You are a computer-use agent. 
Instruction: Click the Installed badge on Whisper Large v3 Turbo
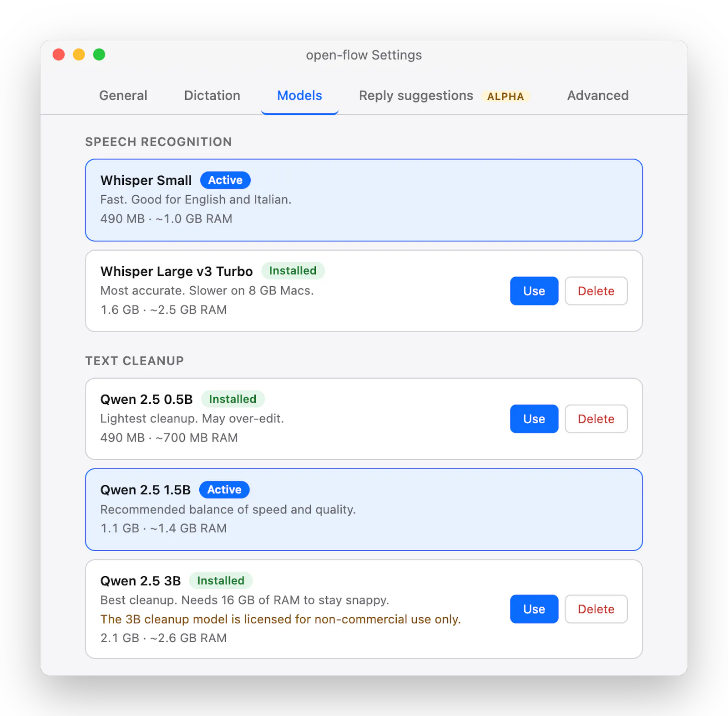point(293,271)
